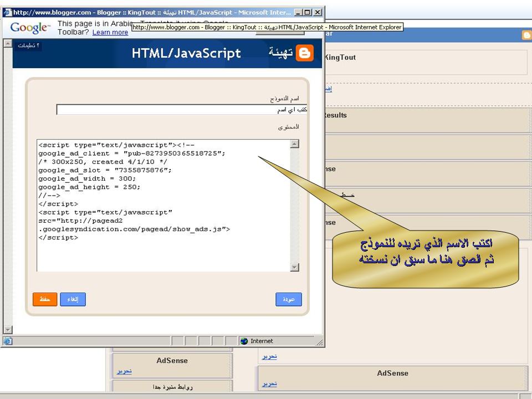Image resolution: width=532 pixels, height=399 pixels.
Task: Click the KingTout header gadget in background window
Action: [x=426, y=63]
